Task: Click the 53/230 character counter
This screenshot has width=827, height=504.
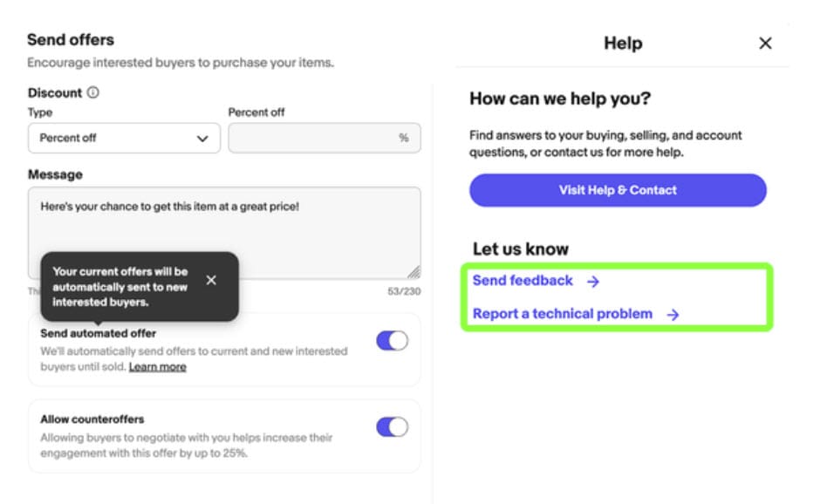Action: (x=404, y=292)
